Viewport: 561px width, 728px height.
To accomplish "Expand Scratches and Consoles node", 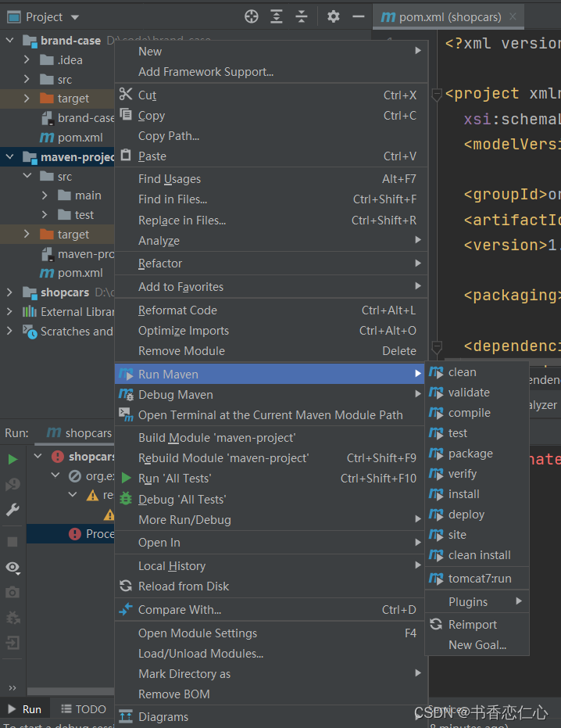I will (x=9, y=331).
